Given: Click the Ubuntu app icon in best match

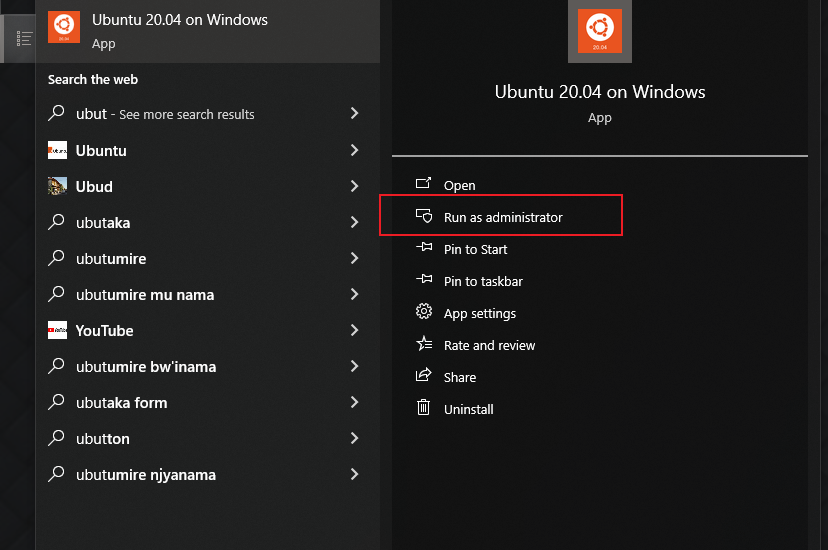Looking at the screenshot, I should pos(64,26).
